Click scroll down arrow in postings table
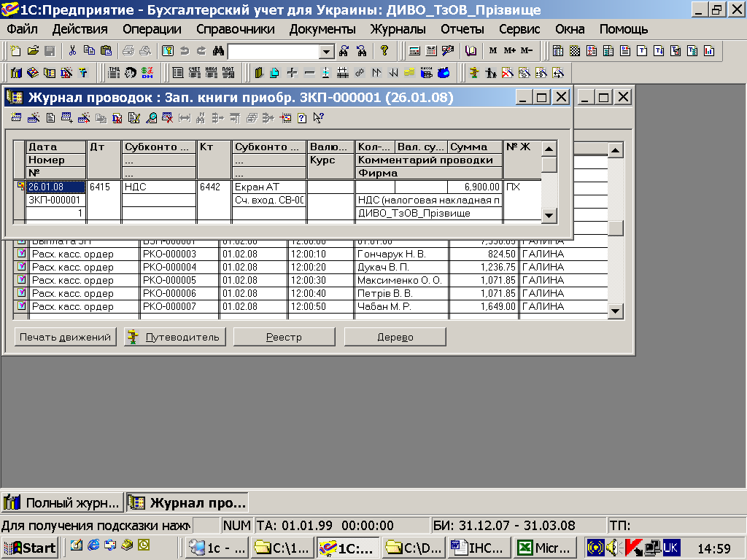 [549, 215]
